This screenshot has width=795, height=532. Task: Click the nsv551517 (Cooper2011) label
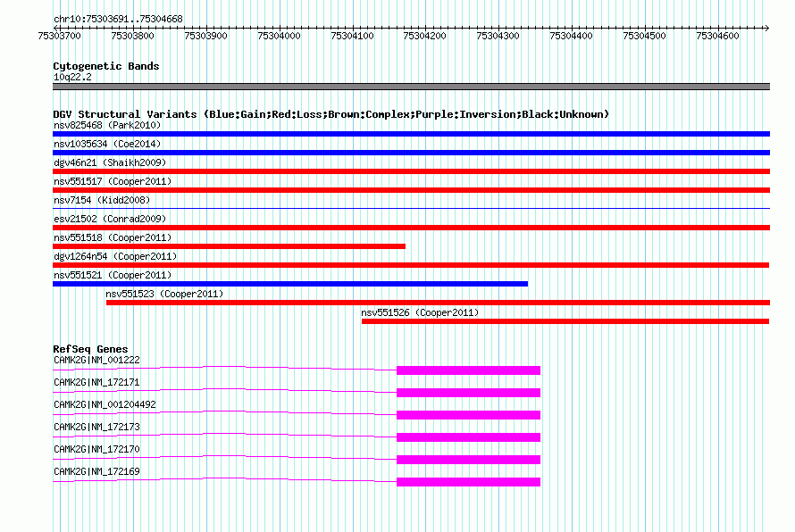pyautogui.click(x=113, y=181)
